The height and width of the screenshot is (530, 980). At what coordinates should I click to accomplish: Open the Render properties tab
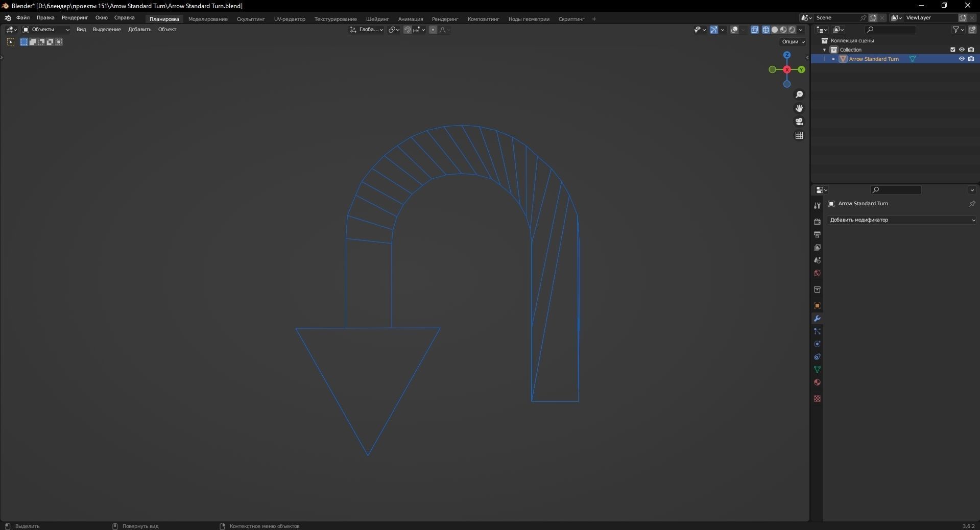click(x=817, y=222)
